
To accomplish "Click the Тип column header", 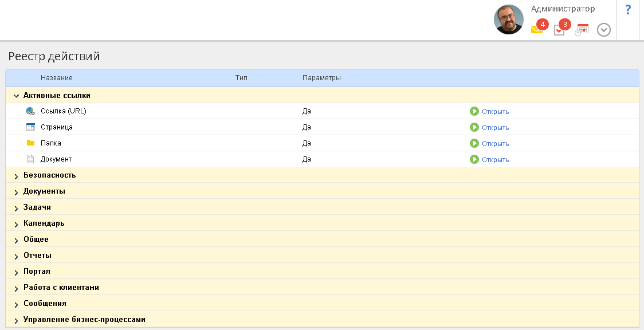I will pyautogui.click(x=242, y=77).
